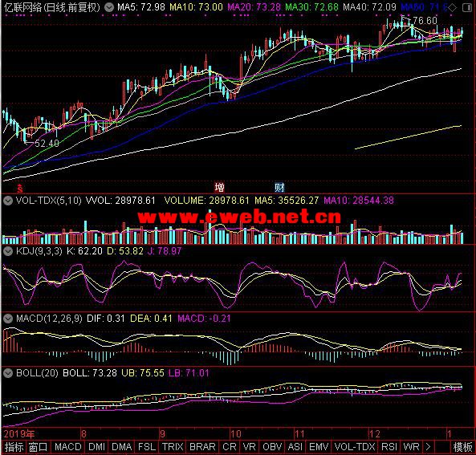Open the KDJ panel dropdown arrow
The image size is (476, 455).
coord(8,251)
